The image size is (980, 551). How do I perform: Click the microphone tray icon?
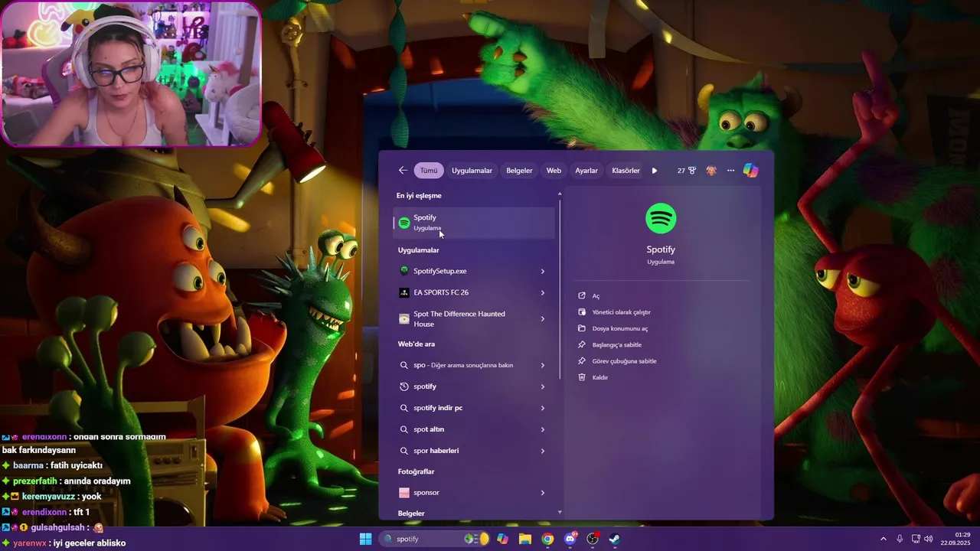point(900,539)
